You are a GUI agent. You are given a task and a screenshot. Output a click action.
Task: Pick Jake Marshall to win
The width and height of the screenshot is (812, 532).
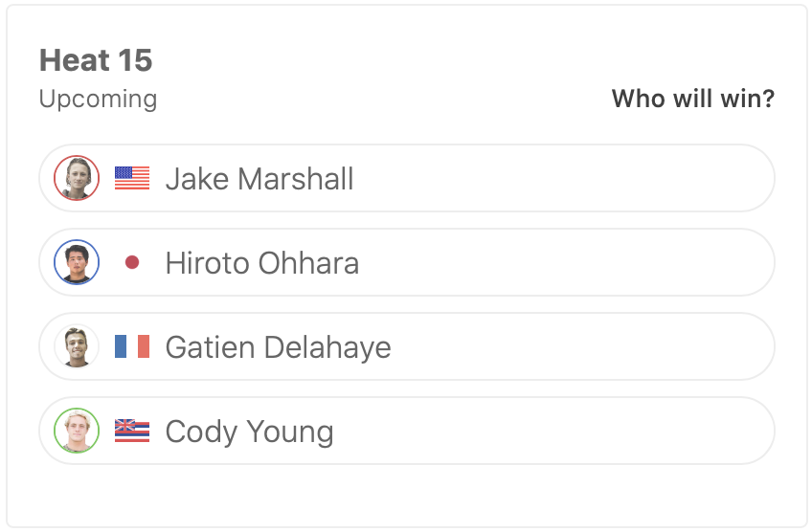coord(575,178)
